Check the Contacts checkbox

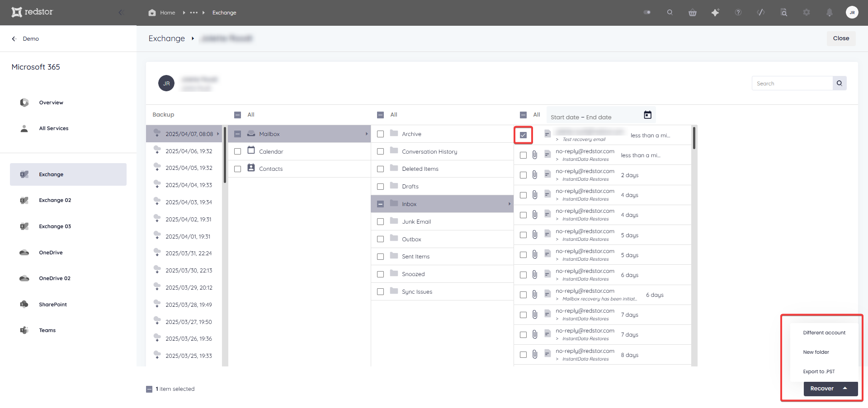point(238,169)
